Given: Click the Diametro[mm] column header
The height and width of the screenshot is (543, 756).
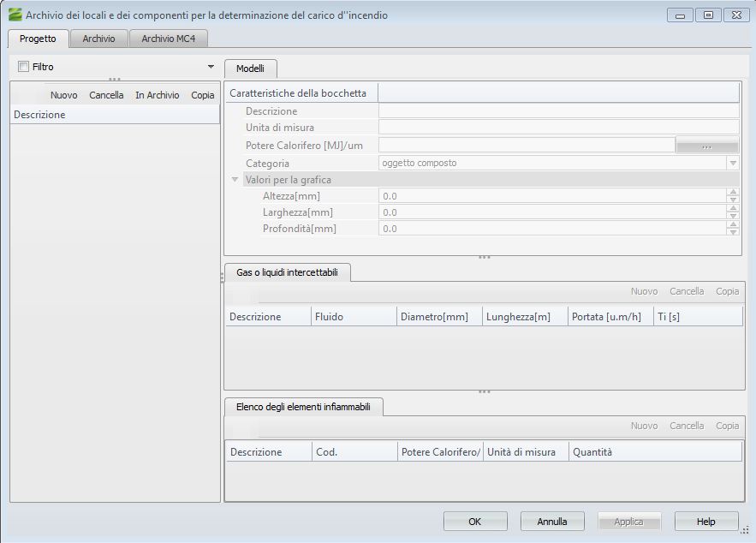Looking at the screenshot, I should click(438, 316).
